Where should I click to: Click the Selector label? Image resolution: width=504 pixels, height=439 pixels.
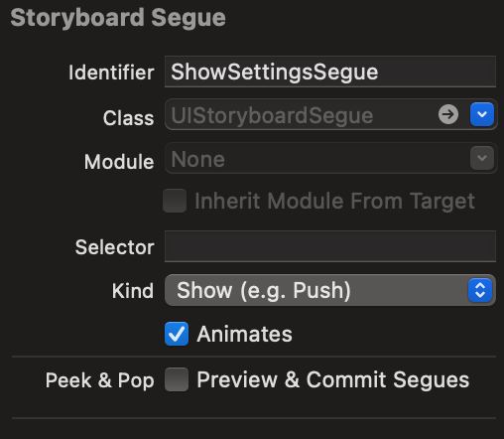[x=114, y=247]
